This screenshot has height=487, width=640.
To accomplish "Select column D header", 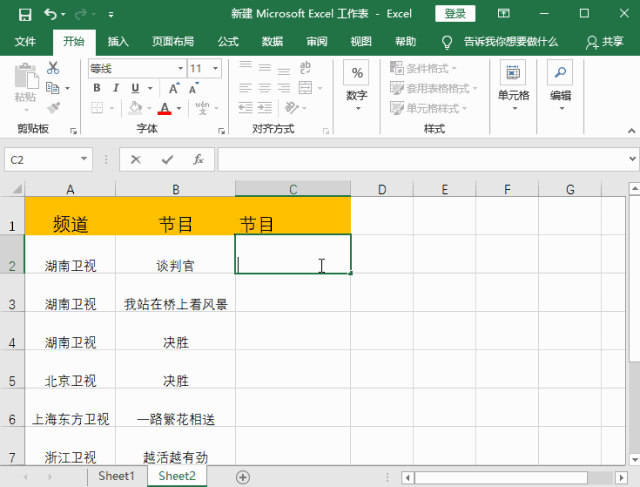I will [382, 189].
